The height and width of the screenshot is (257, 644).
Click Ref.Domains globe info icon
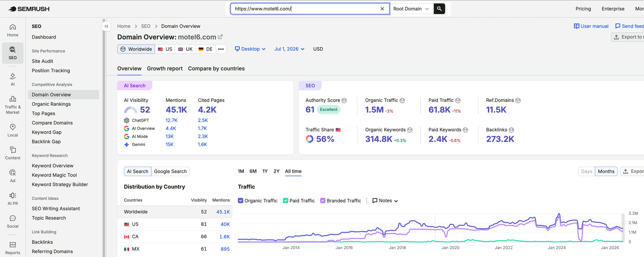point(518,100)
